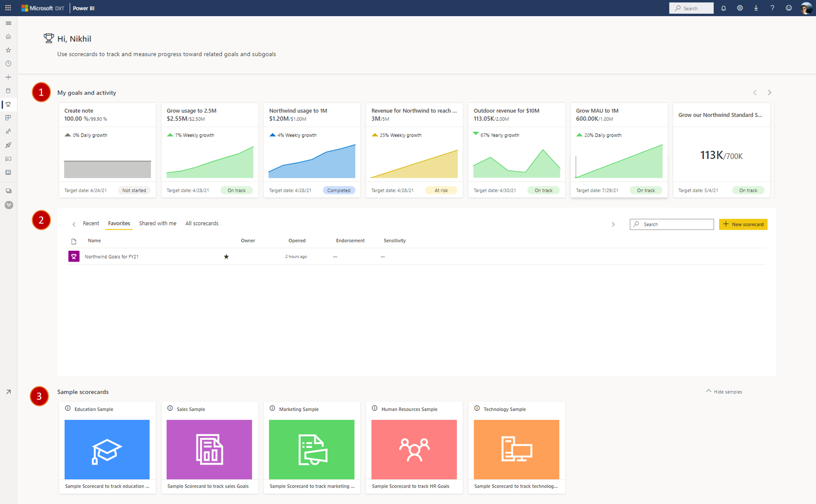Click the left chevron beside Recent tab

pos(74,224)
